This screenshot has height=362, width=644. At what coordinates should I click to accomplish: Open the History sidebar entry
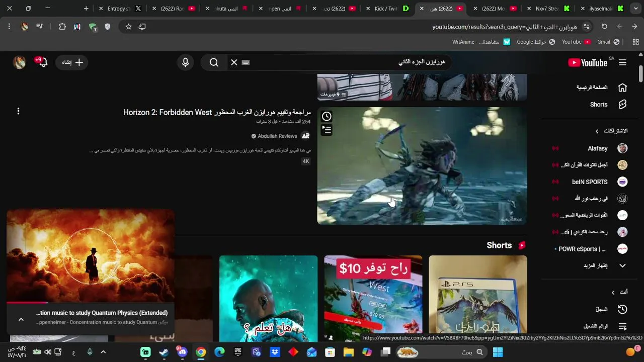(599, 309)
